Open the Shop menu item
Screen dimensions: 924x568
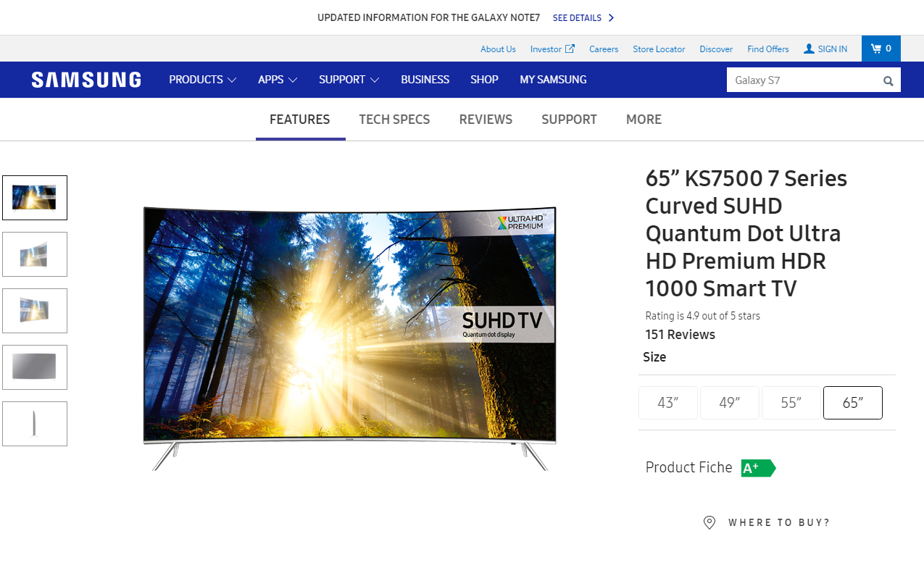coord(484,80)
